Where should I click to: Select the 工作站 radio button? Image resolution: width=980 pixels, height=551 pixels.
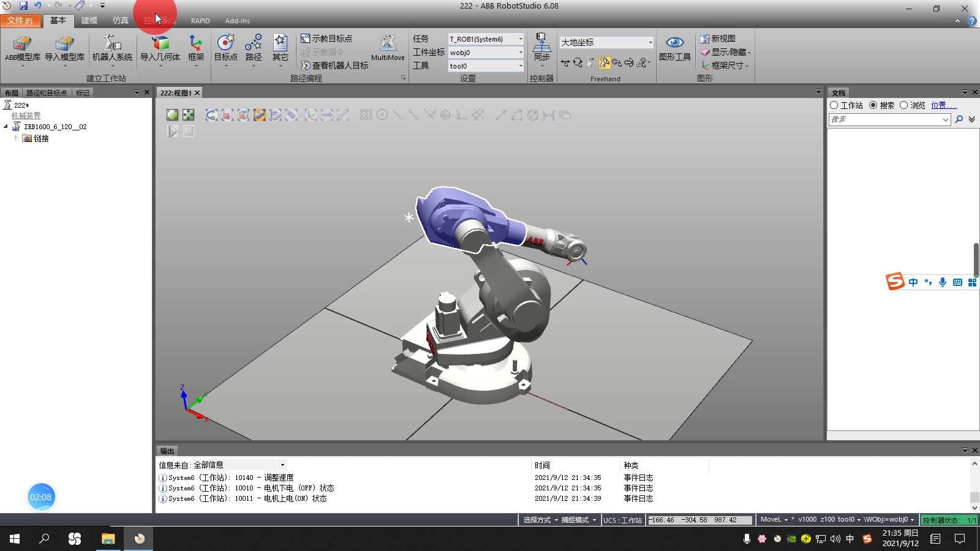pos(834,105)
